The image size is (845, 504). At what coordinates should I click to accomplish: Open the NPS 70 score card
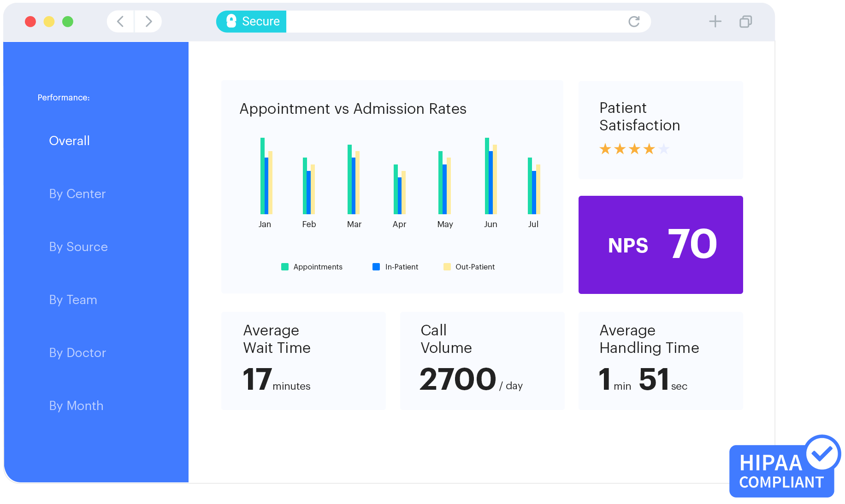(x=660, y=245)
